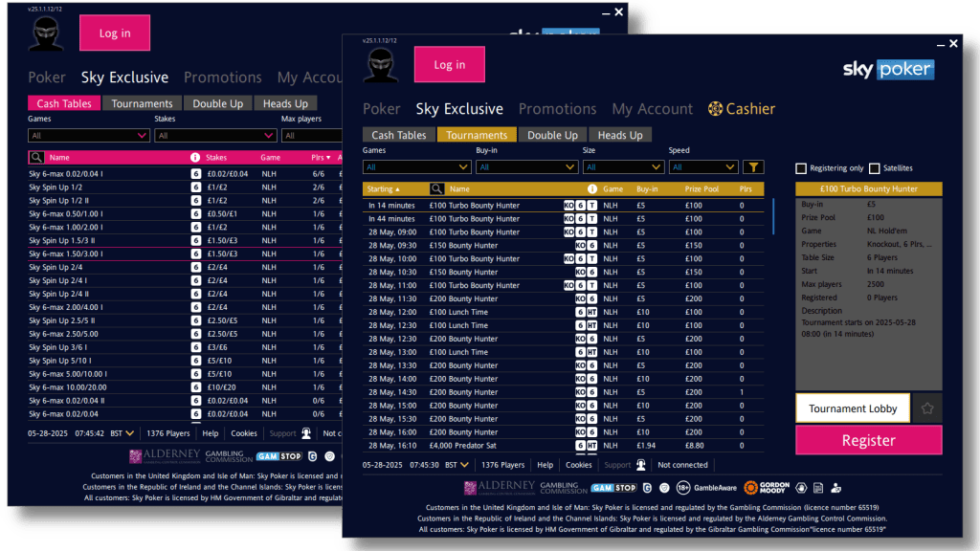Click the info icon in tournaments table header
Screen dimensions: 980x551
click(x=591, y=188)
